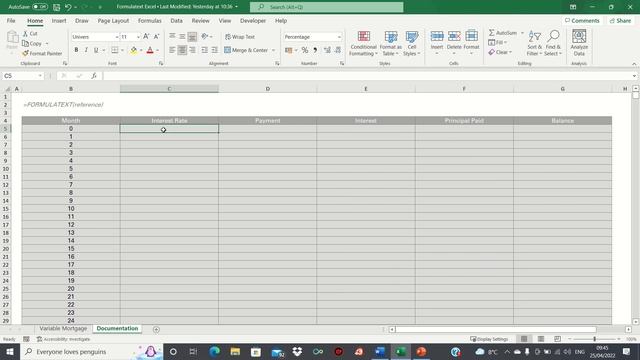Adjust the zoom slider handle
This screenshot has width=640, height=360.
[x=594, y=339]
